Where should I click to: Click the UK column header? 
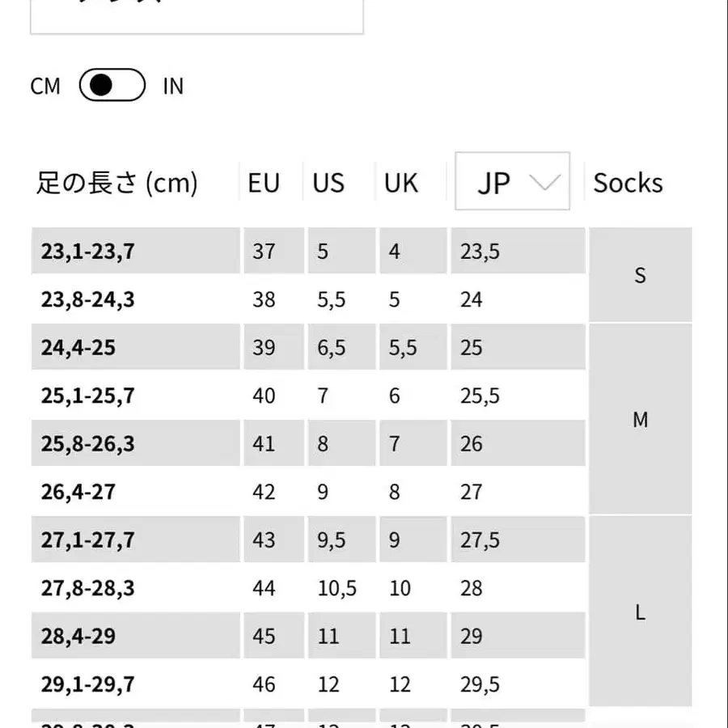pyautogui.click(x=401, y=183)
